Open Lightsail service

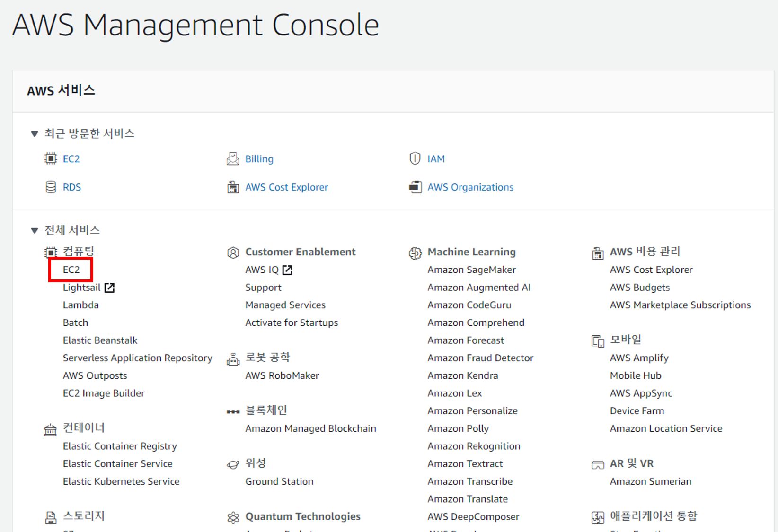(x=81, y=288)
